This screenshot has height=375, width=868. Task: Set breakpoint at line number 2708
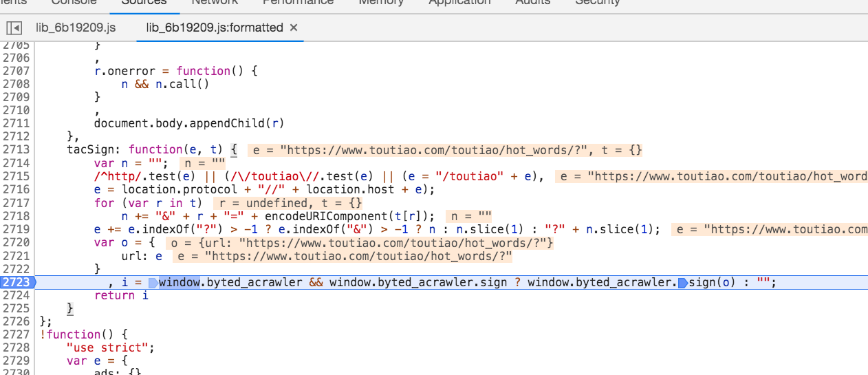(16, 84)
